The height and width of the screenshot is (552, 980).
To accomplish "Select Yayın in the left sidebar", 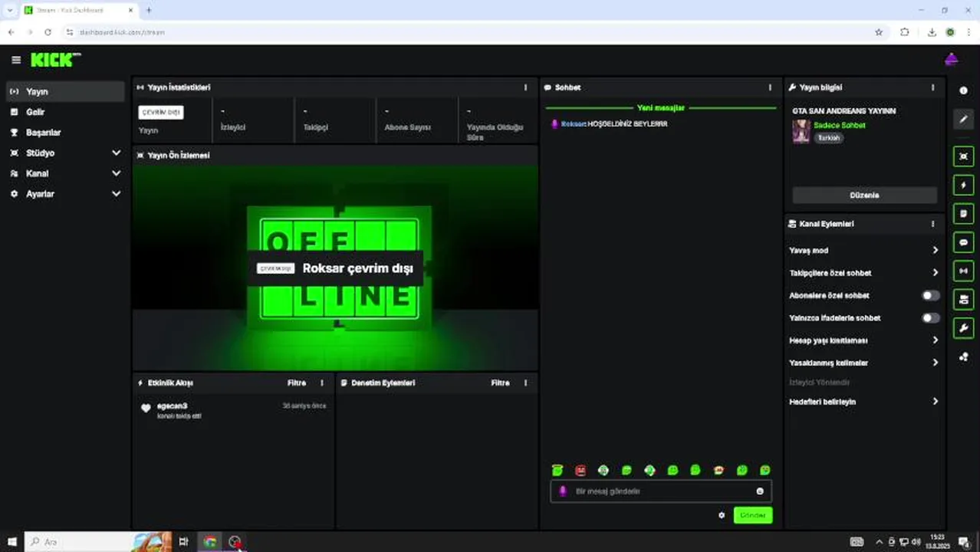I will point(64,91).
